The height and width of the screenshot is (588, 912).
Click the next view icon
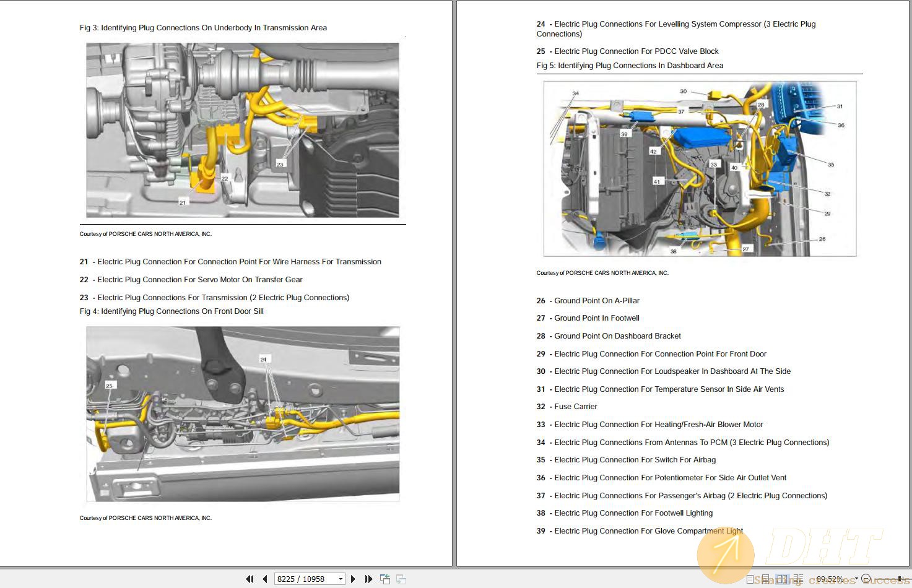click(x=401, y=579)
